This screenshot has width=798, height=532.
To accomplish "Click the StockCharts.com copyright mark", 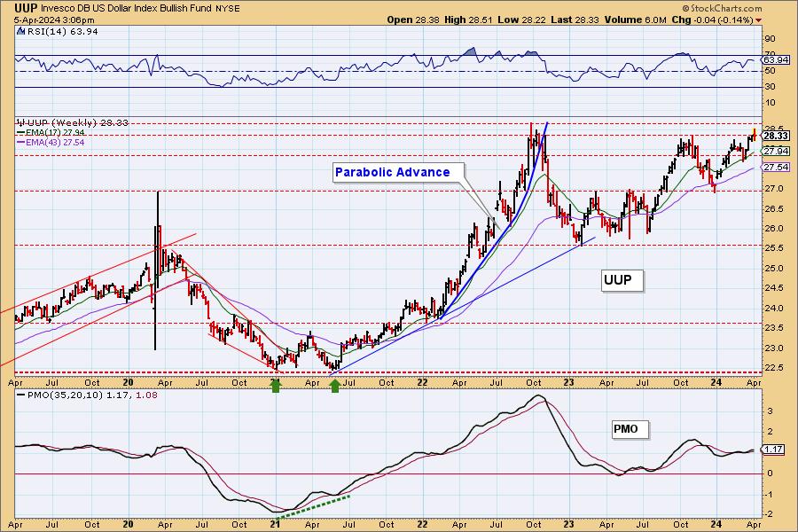I will (722, 8).
